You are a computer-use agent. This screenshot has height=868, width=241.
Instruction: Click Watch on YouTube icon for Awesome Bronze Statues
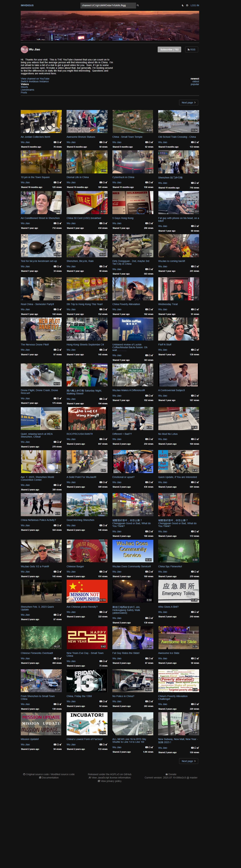101,142
